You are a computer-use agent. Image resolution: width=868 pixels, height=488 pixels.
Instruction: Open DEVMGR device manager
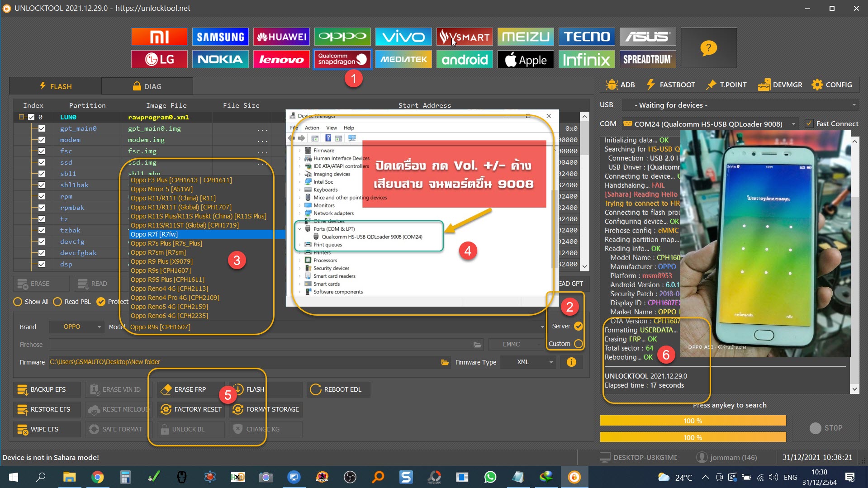point(780,85)
